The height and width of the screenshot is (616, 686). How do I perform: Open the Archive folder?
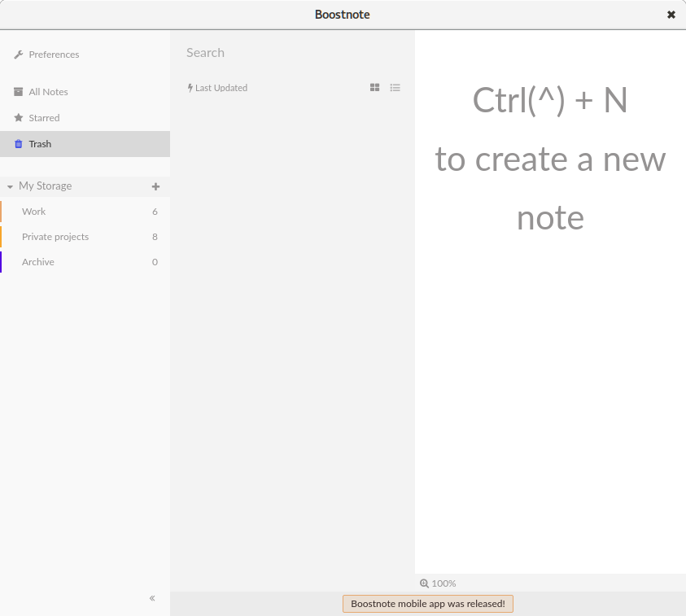[x=85, y=262]
